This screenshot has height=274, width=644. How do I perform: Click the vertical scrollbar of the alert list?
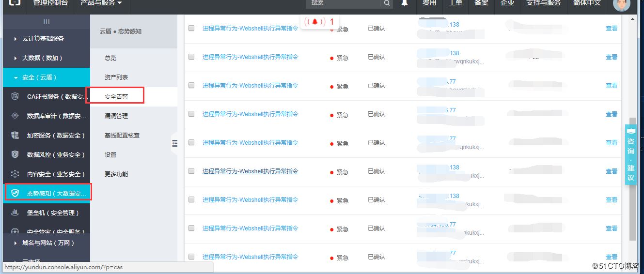click(x=632, y=179)
